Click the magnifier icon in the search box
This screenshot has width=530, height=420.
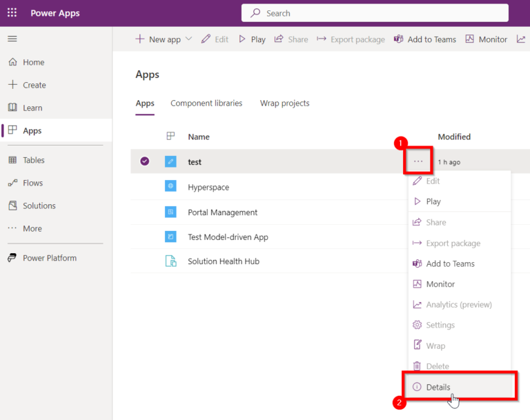click(255, 13)
